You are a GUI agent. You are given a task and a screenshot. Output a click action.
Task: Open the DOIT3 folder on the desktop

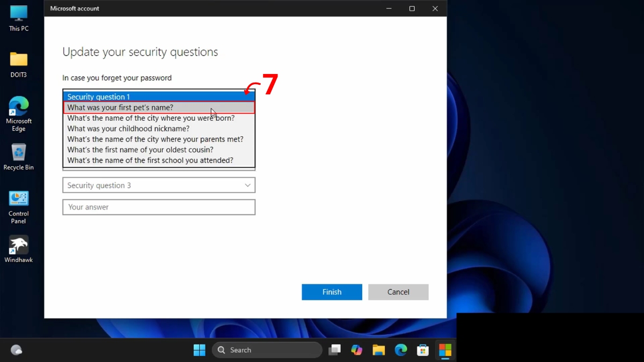coord(18,59)
